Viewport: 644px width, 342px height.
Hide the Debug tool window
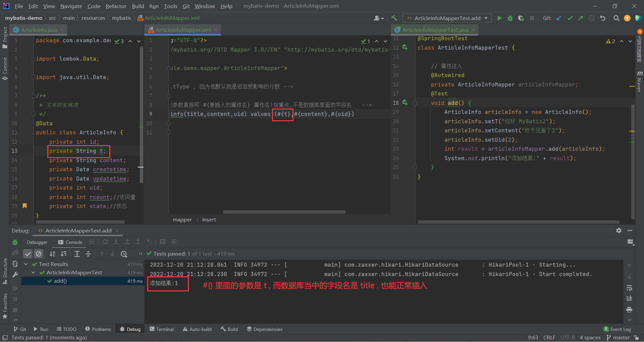[630, 230]
